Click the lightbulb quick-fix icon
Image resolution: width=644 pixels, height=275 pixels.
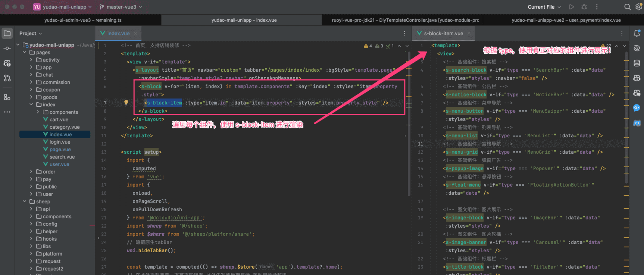[126, 103]
